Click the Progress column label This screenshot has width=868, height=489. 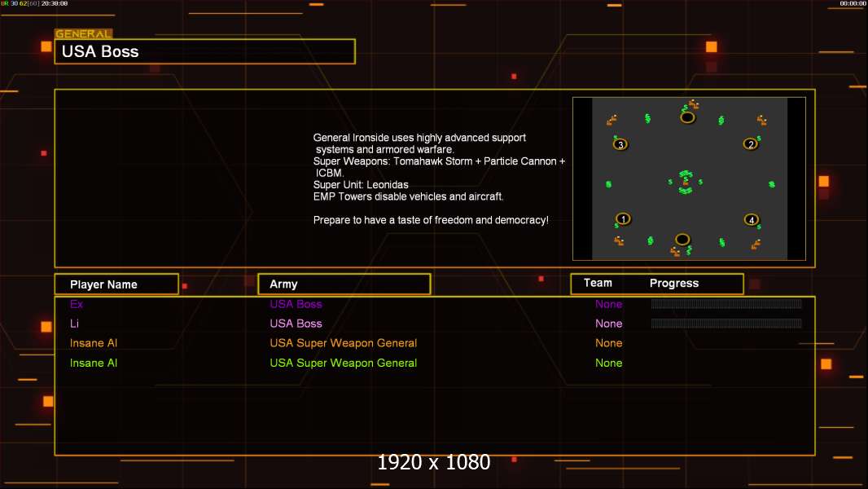pyautogui.click(x=673, y=283)
